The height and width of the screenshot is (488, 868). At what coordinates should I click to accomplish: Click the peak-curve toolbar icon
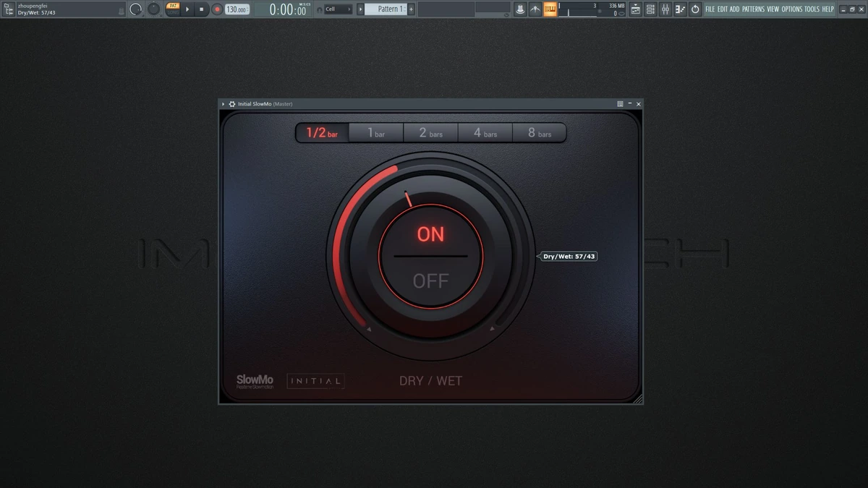pyautogui.click(x=535, y=9)
